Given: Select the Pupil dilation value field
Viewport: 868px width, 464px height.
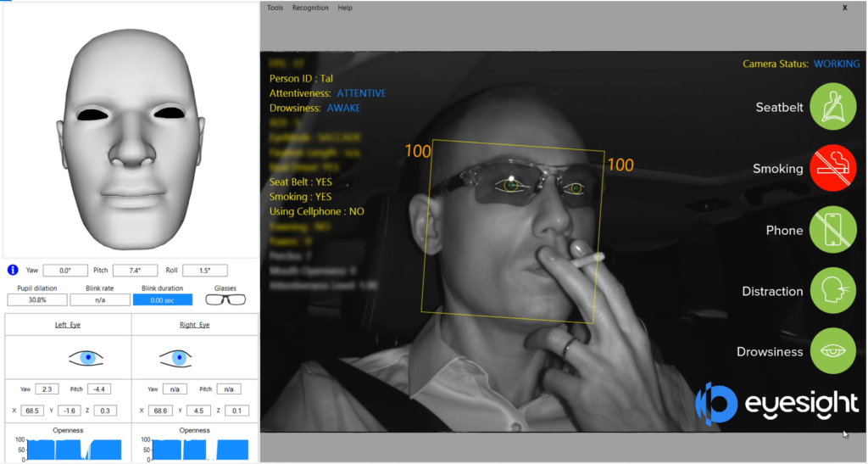Looking at the screenshot, I should point(36,299).
